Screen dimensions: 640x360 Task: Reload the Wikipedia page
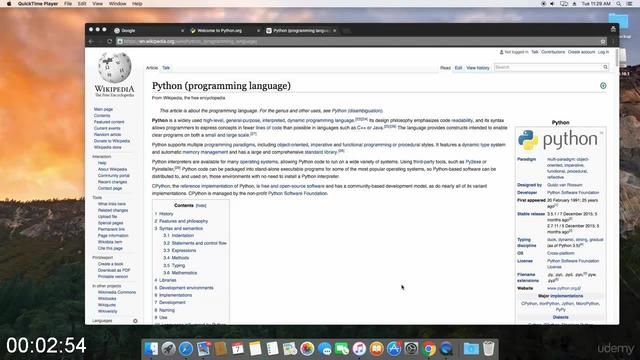click(109, 42)
